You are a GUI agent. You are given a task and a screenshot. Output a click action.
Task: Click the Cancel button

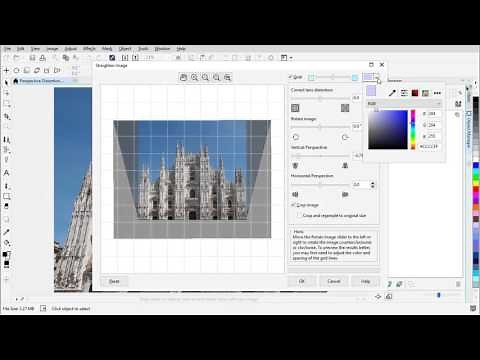[x=334, y=281]
